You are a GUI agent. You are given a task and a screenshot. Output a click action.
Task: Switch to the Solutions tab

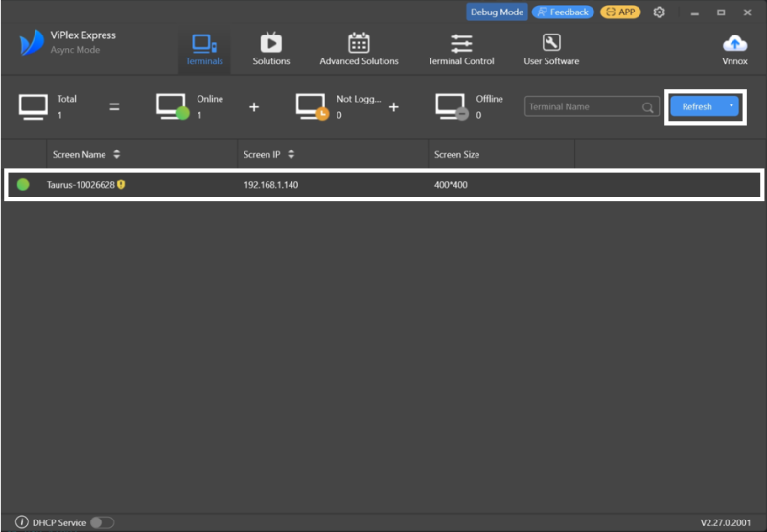[271, 49]
